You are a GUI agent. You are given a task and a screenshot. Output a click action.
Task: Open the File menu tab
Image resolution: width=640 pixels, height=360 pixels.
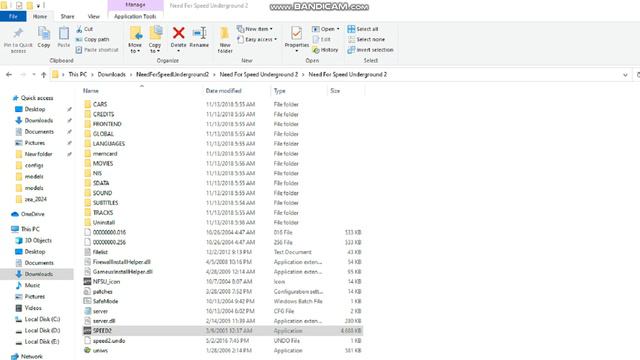tap(13, 16)
